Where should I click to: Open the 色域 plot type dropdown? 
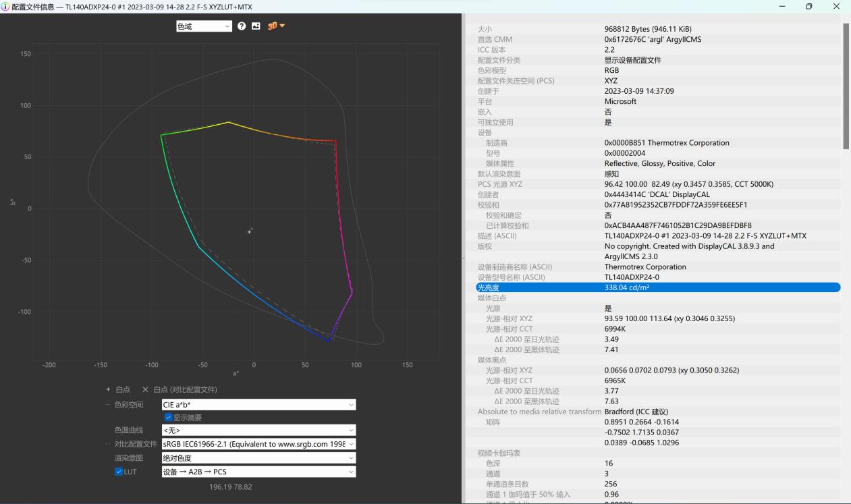pyautogui.click(x=203, y=26)
